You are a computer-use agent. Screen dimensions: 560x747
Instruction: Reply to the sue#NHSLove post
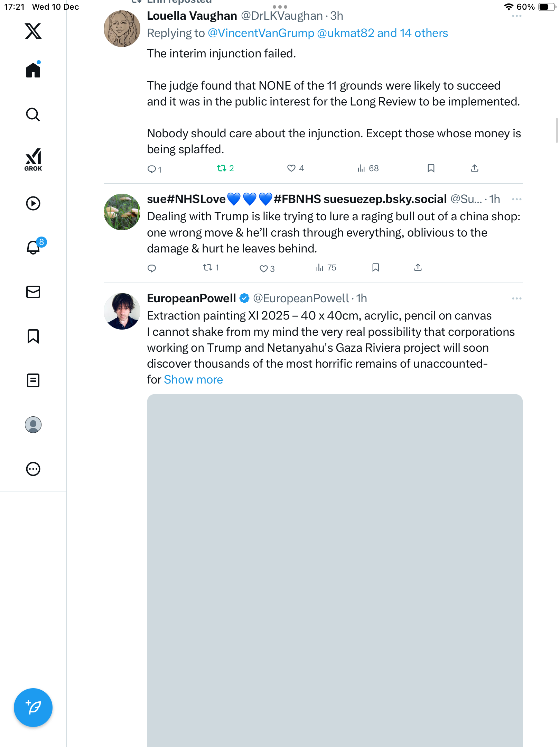152,268
